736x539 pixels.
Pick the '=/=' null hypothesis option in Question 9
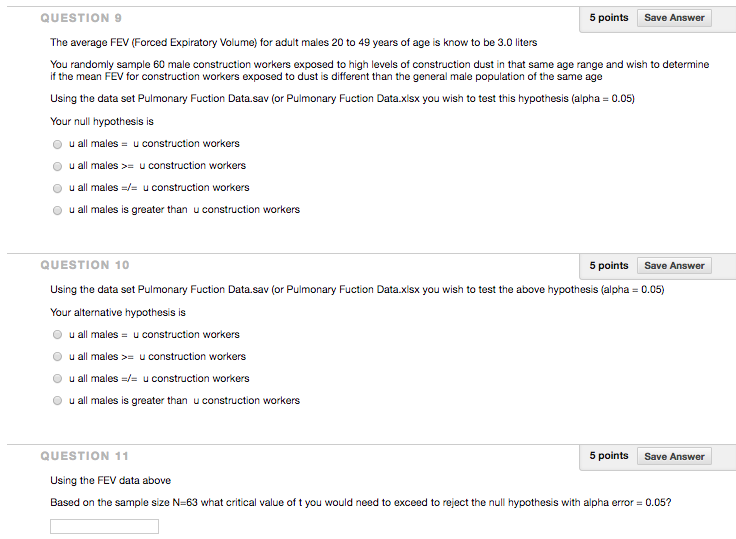click(x=58, y=188)
